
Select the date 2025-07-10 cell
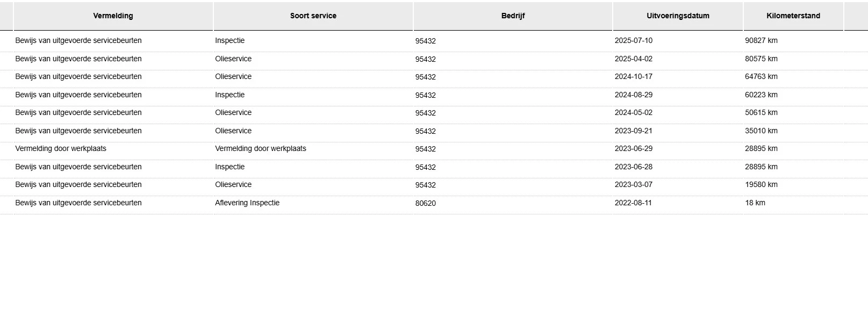tap(633, 41)
